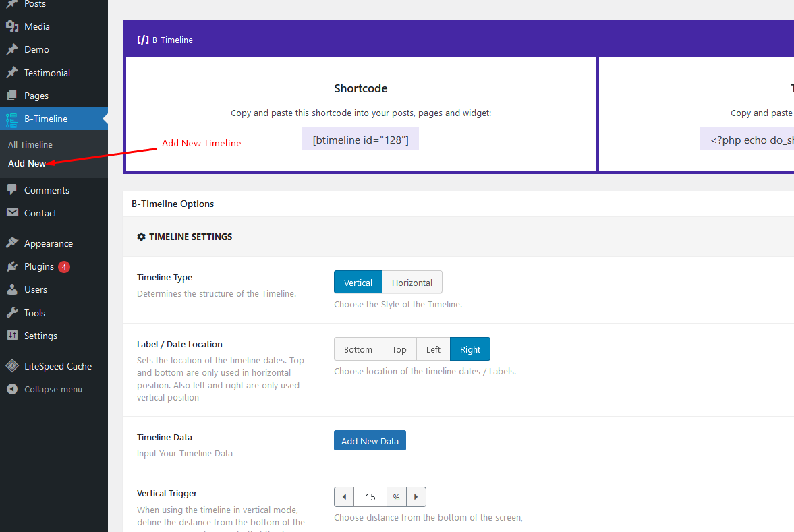Click the TIMELINE SETTINGS heading text

click(190, 237)
